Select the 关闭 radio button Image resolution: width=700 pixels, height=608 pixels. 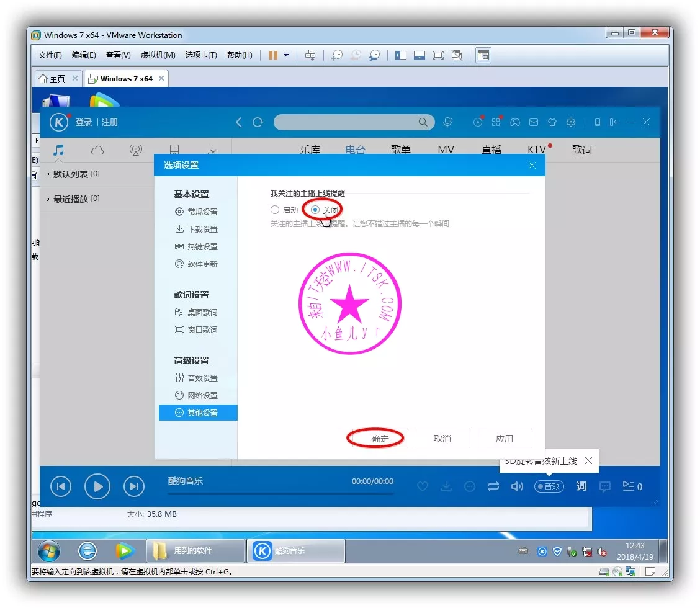pyautogui.click(x=315, y=210)
